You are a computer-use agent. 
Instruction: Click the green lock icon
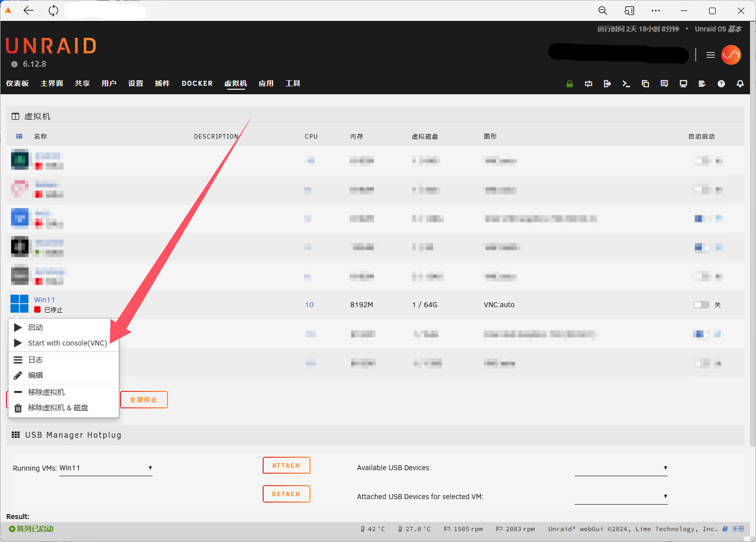coord(570,84)
